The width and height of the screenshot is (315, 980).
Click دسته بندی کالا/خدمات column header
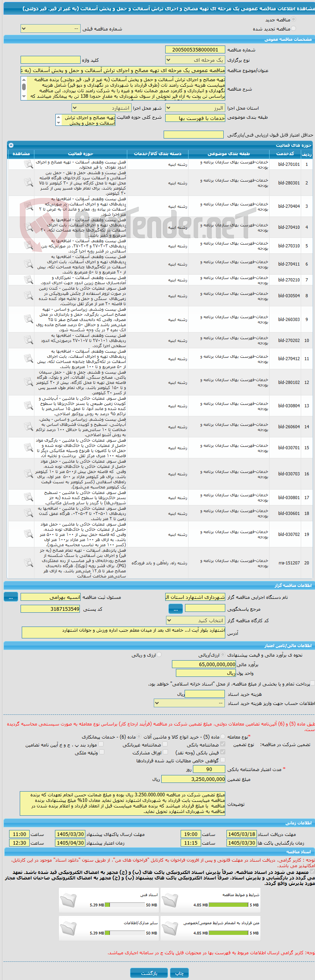coord(158,154)
